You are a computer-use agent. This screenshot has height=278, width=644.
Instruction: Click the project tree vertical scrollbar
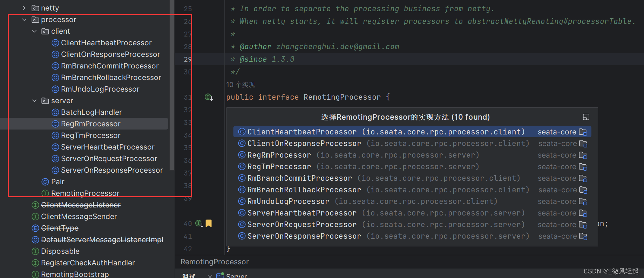[172, 84]
